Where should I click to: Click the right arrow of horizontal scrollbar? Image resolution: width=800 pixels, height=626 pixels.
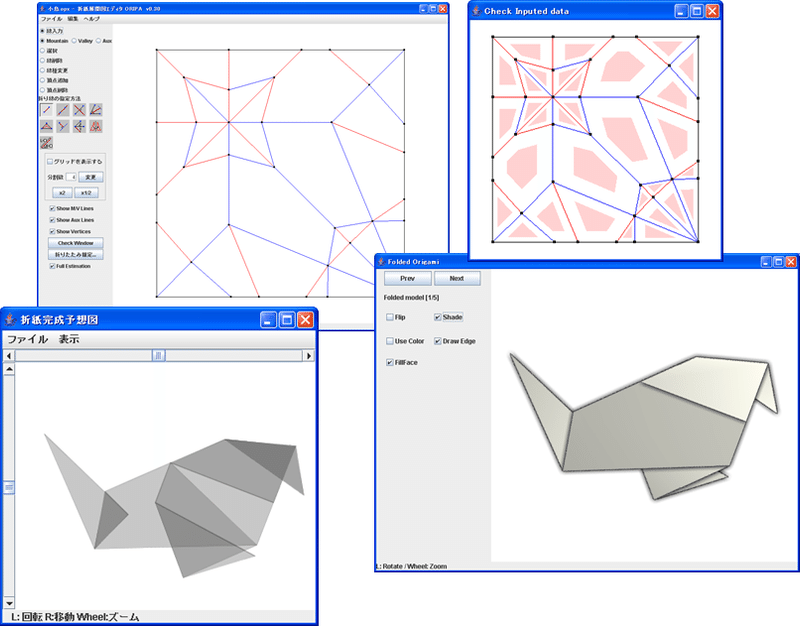pos(308,356)
